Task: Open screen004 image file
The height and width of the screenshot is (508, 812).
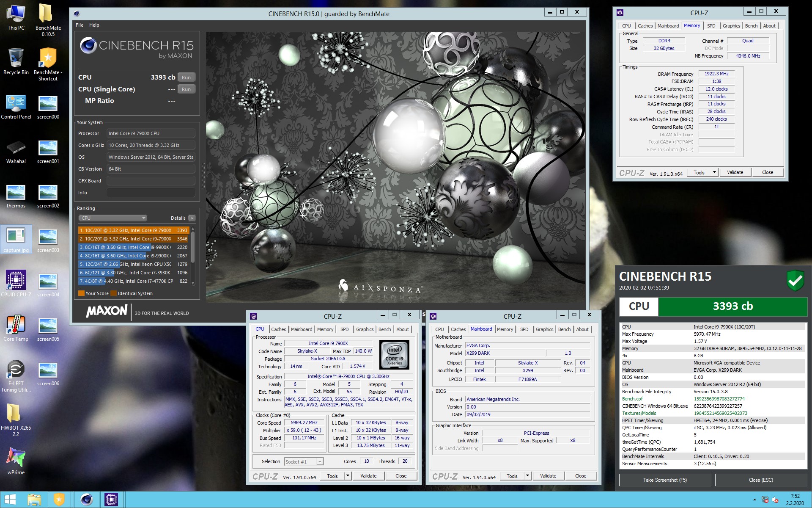Action: click(48, 285)
